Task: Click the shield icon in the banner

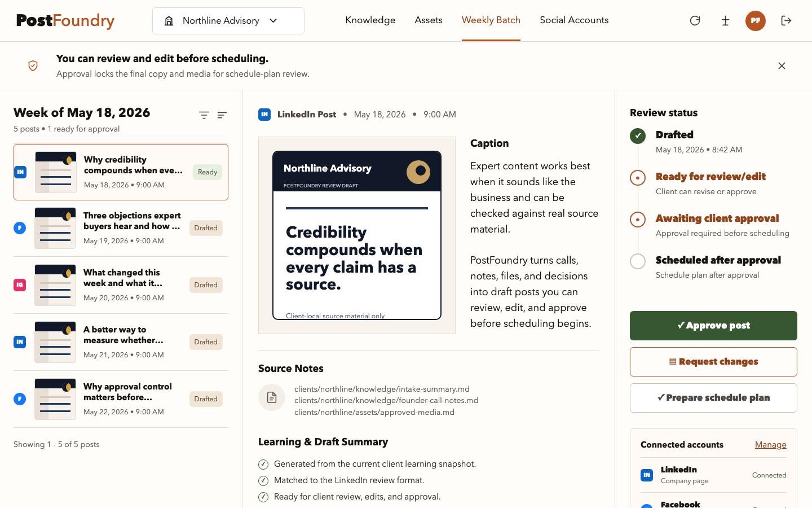Action: pyautogui.click(x=33, y=66)
